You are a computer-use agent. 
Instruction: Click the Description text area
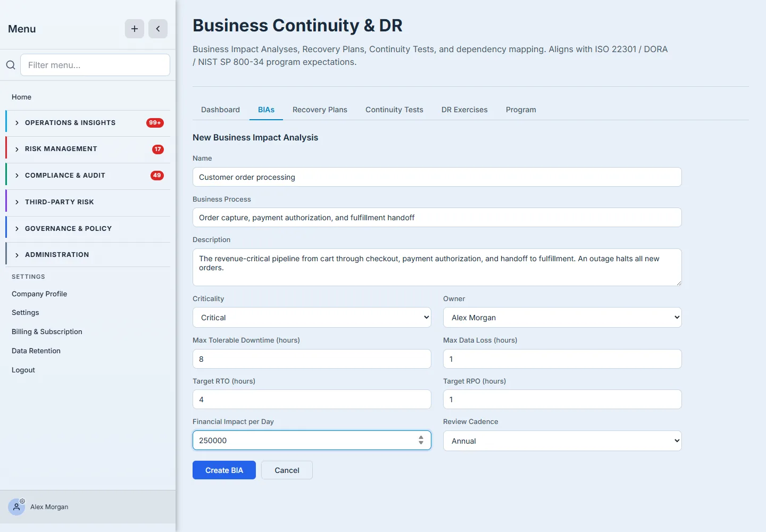coord(437,267)
